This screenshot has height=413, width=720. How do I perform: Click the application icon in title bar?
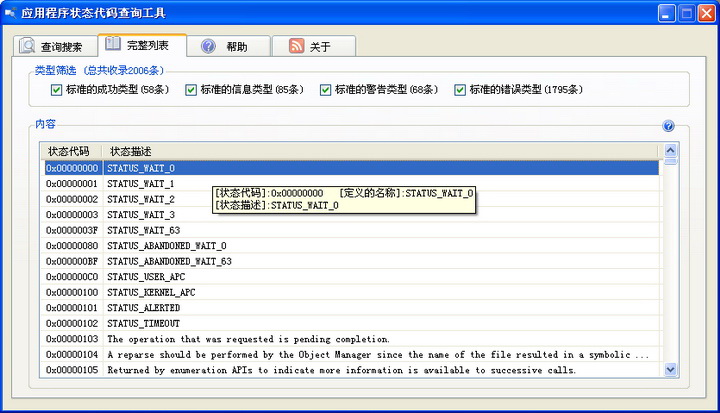[10, 13]
